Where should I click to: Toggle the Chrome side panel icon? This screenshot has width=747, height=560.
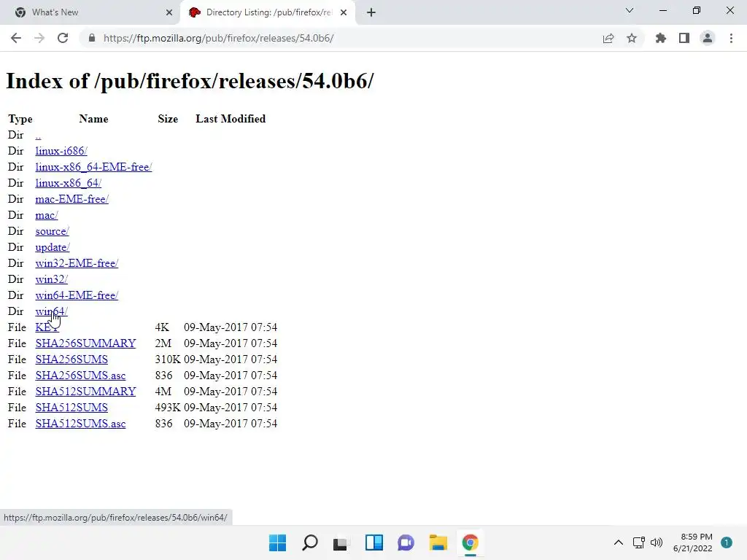pyautogui.click(x=684, y=38)
